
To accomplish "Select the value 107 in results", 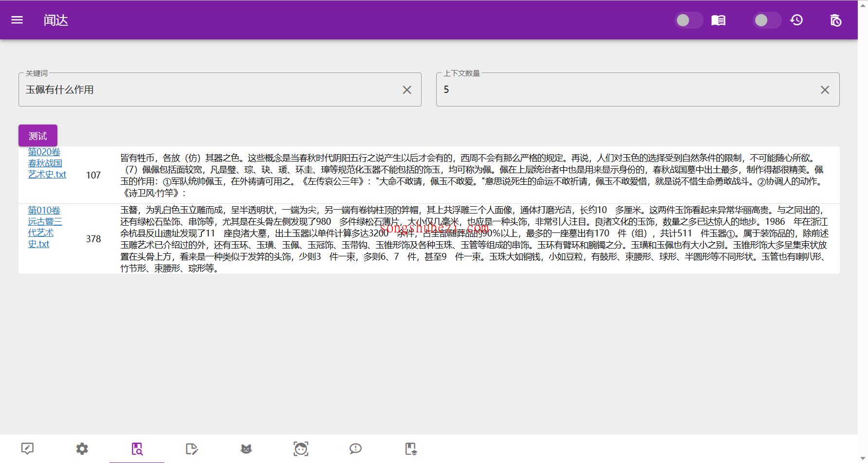I will [93, 175].
